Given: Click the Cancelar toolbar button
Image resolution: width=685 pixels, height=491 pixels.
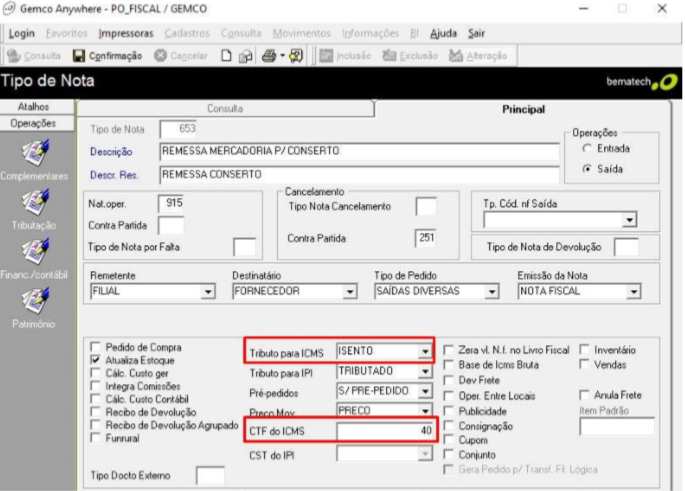Looking at the screenshot, I should 181,56.
